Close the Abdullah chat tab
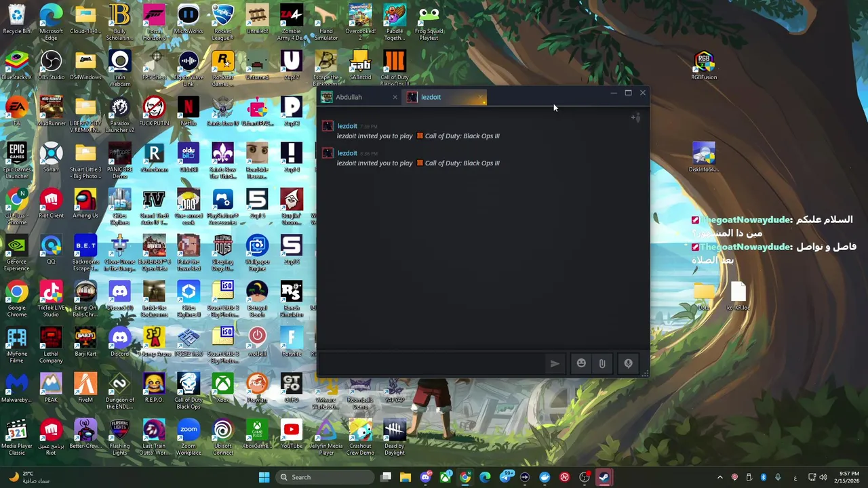 point(395,97)
